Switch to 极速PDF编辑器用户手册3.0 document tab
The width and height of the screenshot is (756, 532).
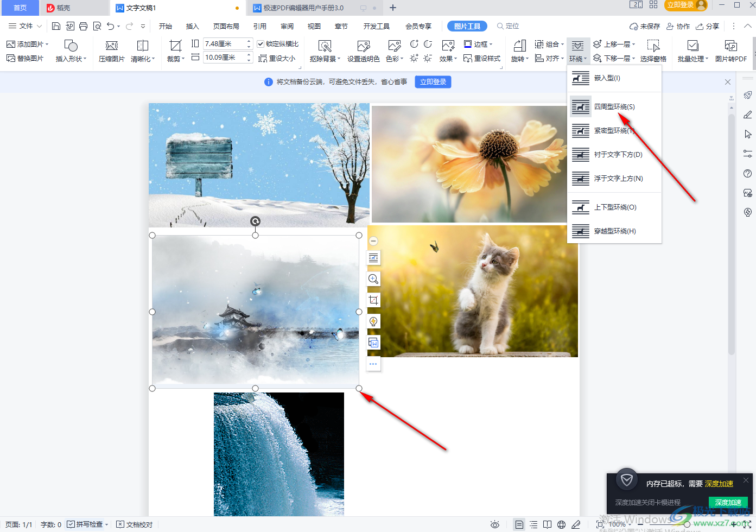pyautogui.click(x=304, y=8)
